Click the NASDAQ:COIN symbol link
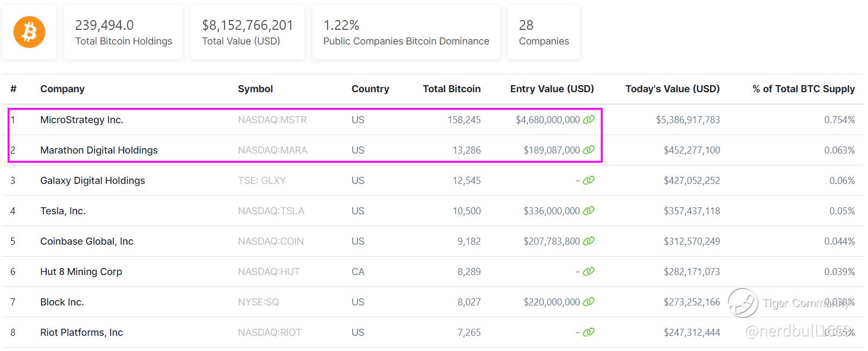 (x=270, y=241)
